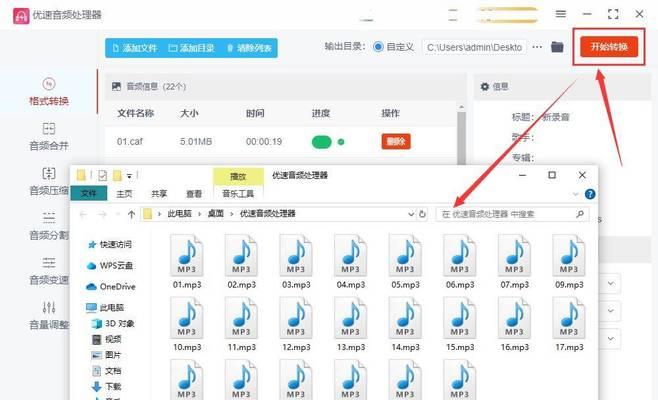Open the hamburger menu in the title bar

pyautogui.click(x=561, y=14)
